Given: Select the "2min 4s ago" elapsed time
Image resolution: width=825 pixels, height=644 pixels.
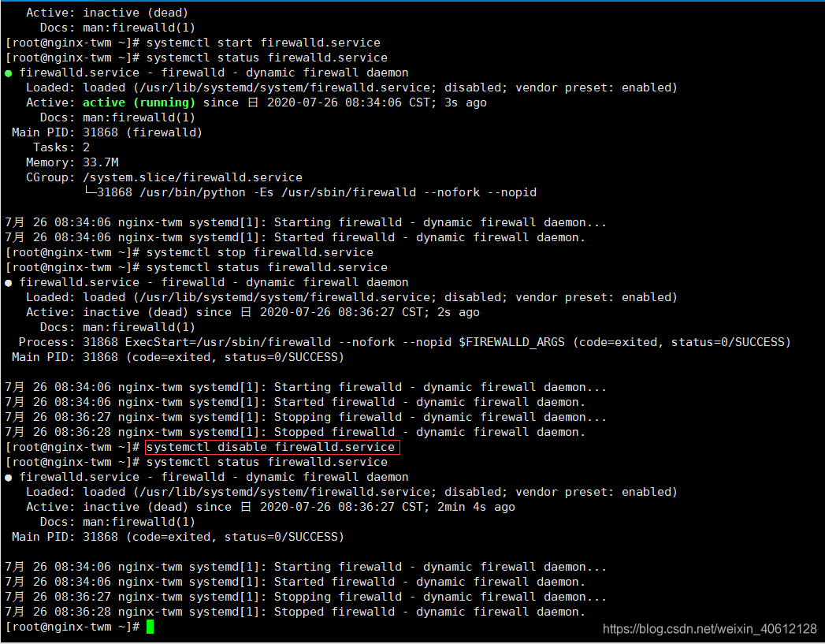Looking at the screenshot, I should pyautogui.click(x=476, y=507).
